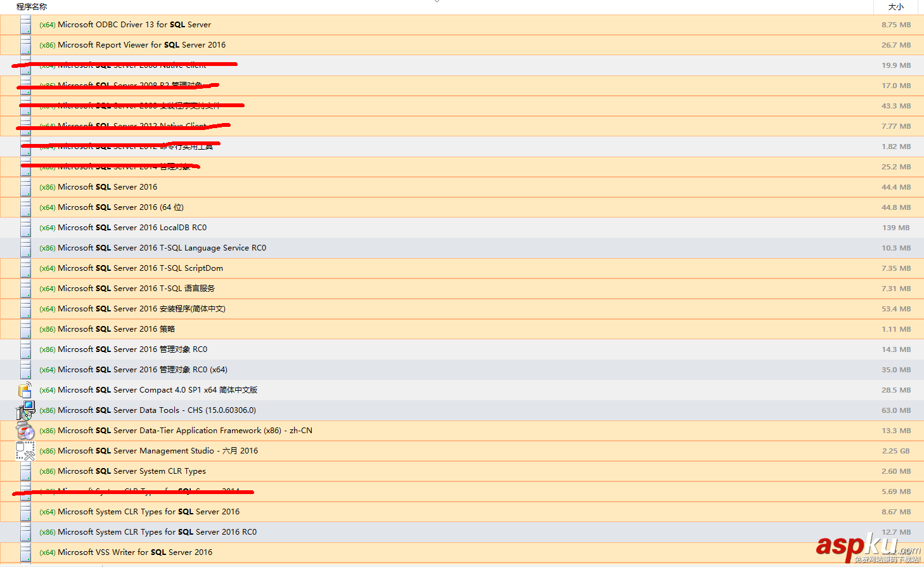Click the 7.77 MB size value
The height and width of the screenshot is (567, 924).
pyautogui.click(x=896, y=126)
